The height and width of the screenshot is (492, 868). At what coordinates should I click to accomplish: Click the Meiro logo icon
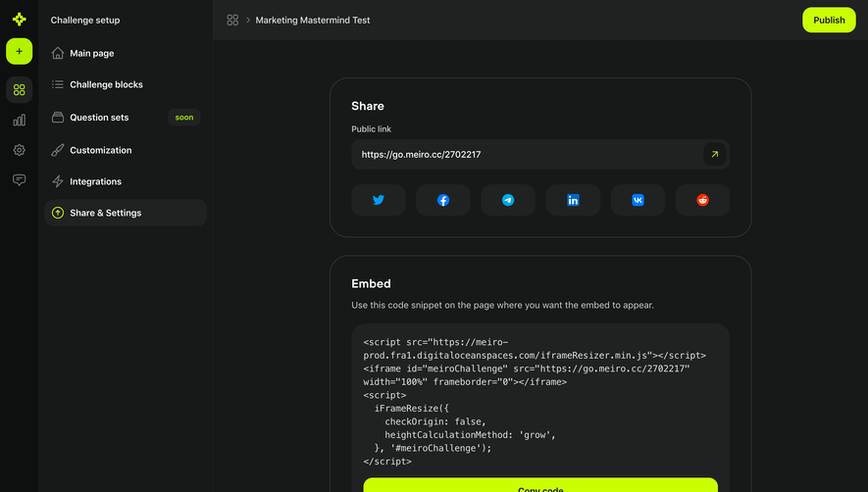[x=20, y=20]
